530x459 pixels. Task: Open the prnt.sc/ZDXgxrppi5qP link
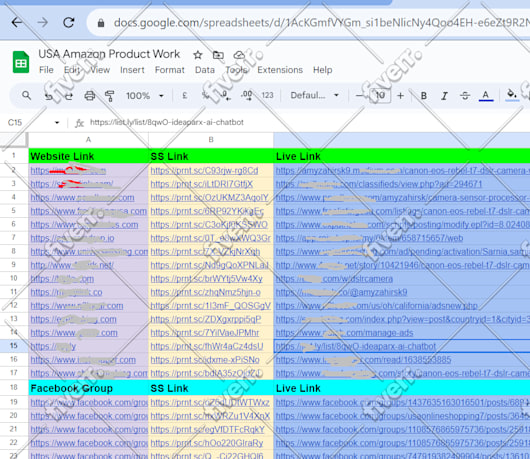coord(206,319)
